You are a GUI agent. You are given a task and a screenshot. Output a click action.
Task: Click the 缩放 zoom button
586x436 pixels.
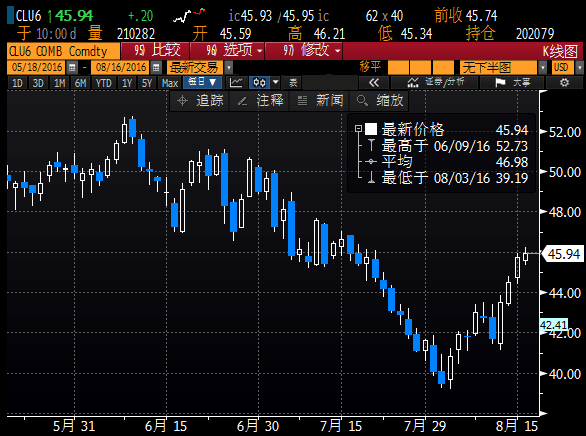tap(379, 101)
